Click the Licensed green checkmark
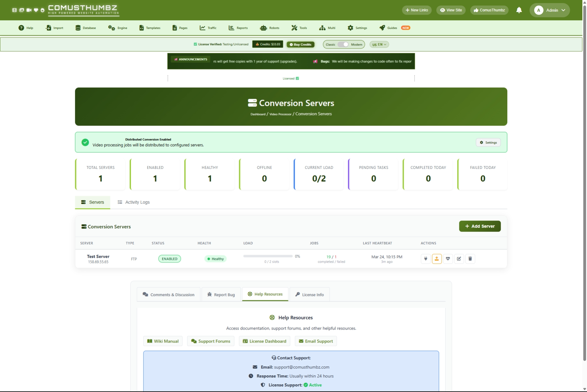Screen dimensions: 587x392 tap(297, 78)
